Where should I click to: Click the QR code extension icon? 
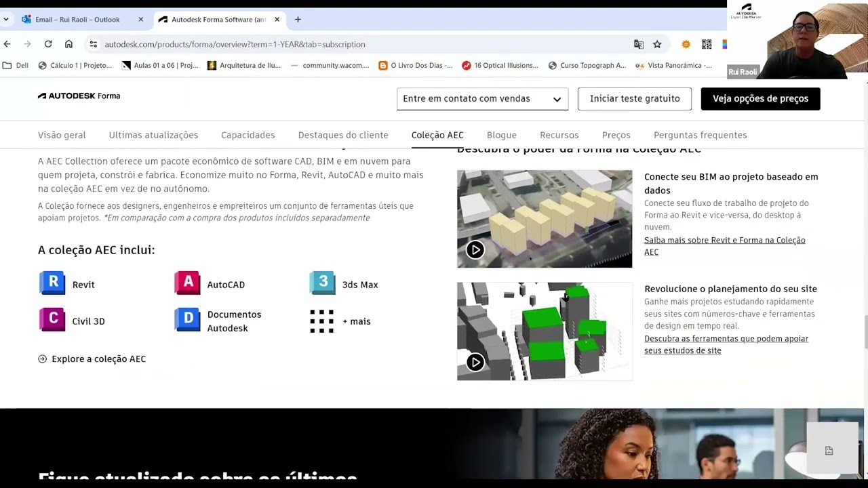pos(707,44)
